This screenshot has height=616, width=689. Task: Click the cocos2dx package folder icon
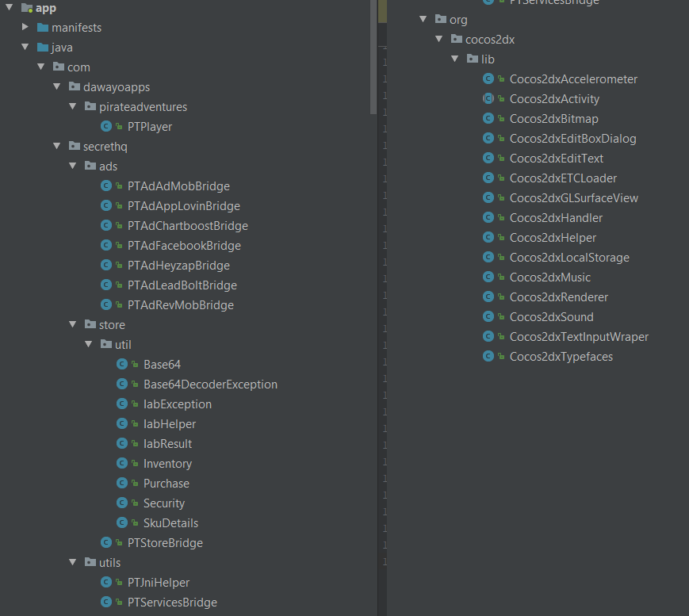click(457, 40)
